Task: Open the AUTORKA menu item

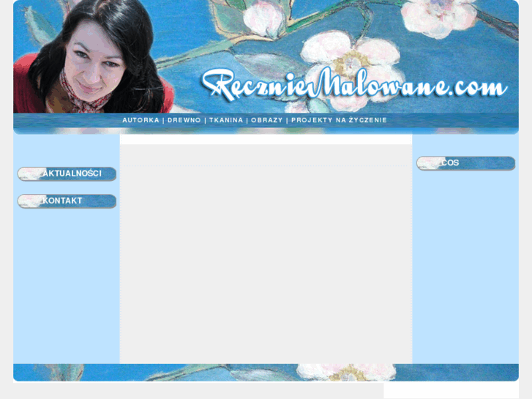Action: [x=141, y=120]
